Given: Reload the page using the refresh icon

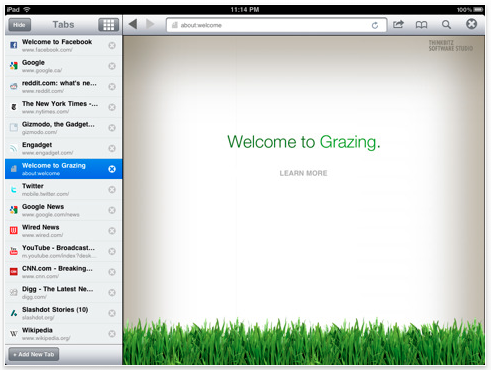Looking at the screenshot, I should (375, 25).
